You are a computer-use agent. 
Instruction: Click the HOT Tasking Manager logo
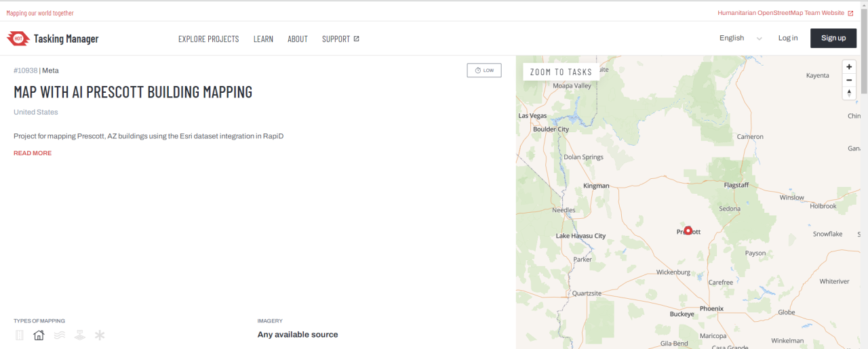pos(53,39)
